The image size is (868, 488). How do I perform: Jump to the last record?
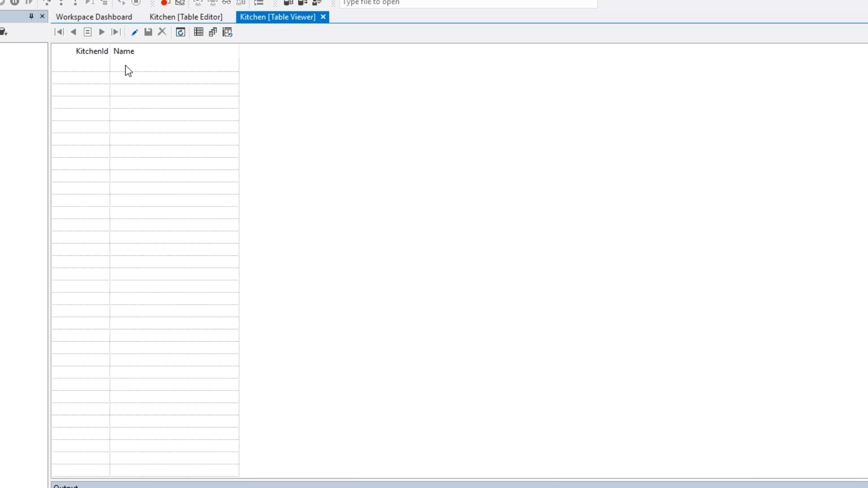coord(116,32)
